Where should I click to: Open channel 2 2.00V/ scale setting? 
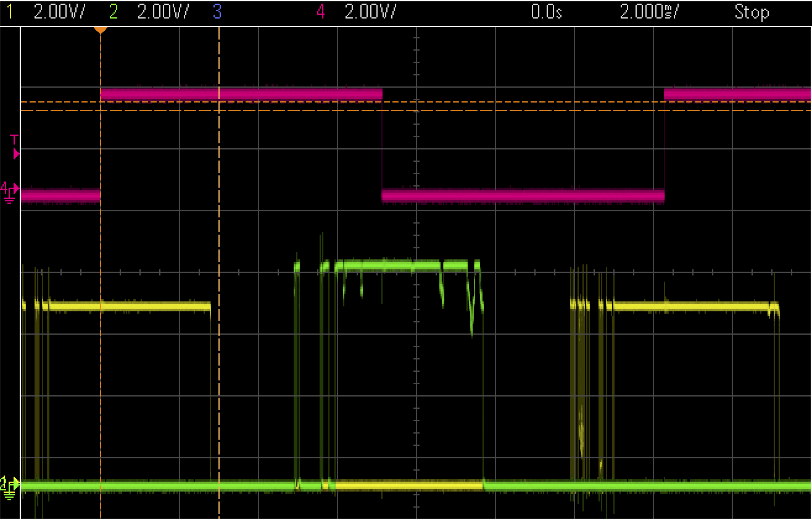[x=163, y=12]
